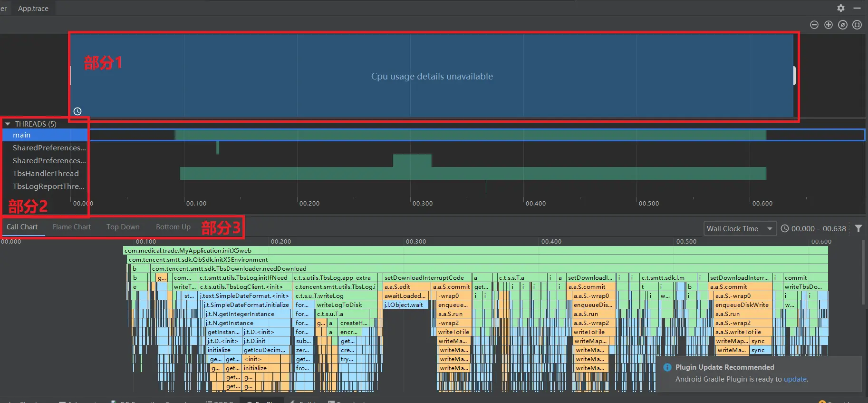Click the clock icon in CPU panel

[x=77, y=111]
